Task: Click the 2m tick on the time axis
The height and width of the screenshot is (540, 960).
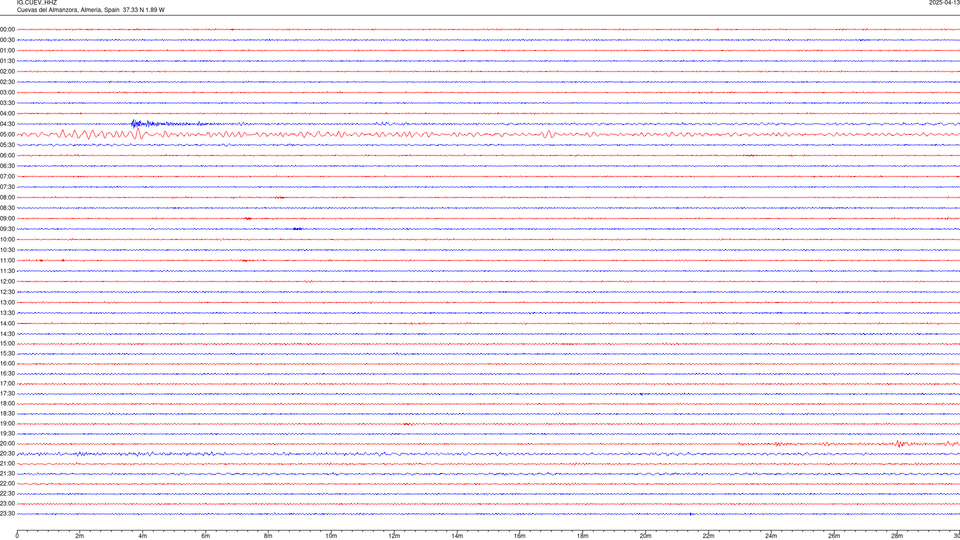Action: 80,536
